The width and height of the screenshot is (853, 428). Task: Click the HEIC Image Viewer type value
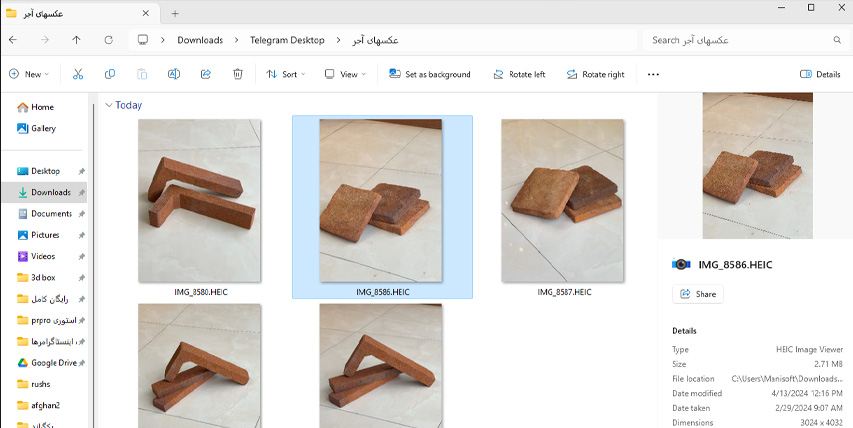click(809, 349)
